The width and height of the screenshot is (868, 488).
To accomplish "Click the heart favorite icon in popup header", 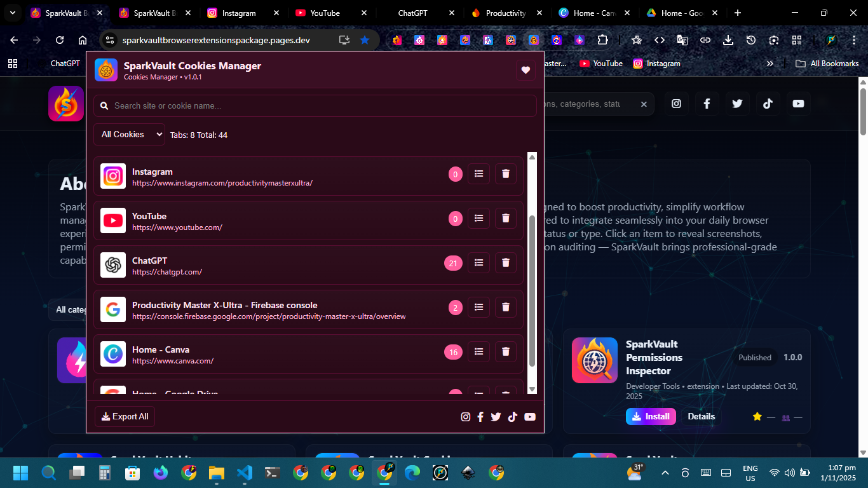I will [526, 70].
